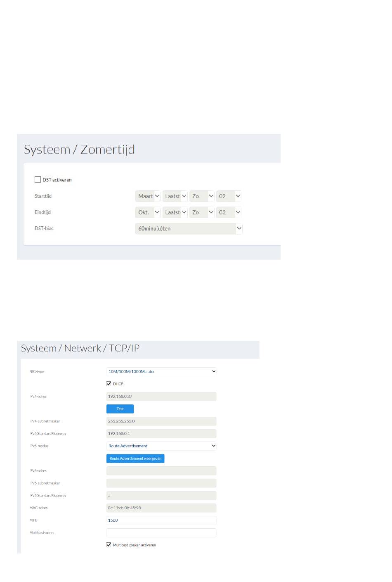
Task: Open the Eindtijd hour dropdown showing 03
Action: coord(229,212)
